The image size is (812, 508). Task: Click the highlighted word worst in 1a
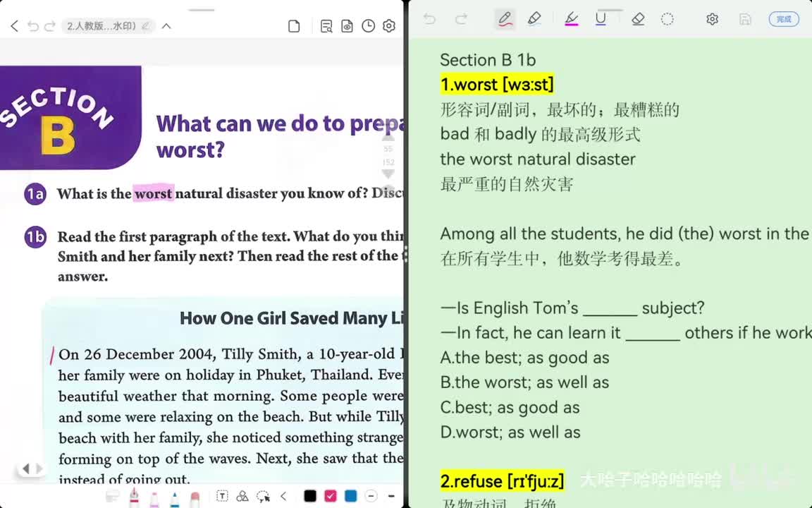(153, 193)
